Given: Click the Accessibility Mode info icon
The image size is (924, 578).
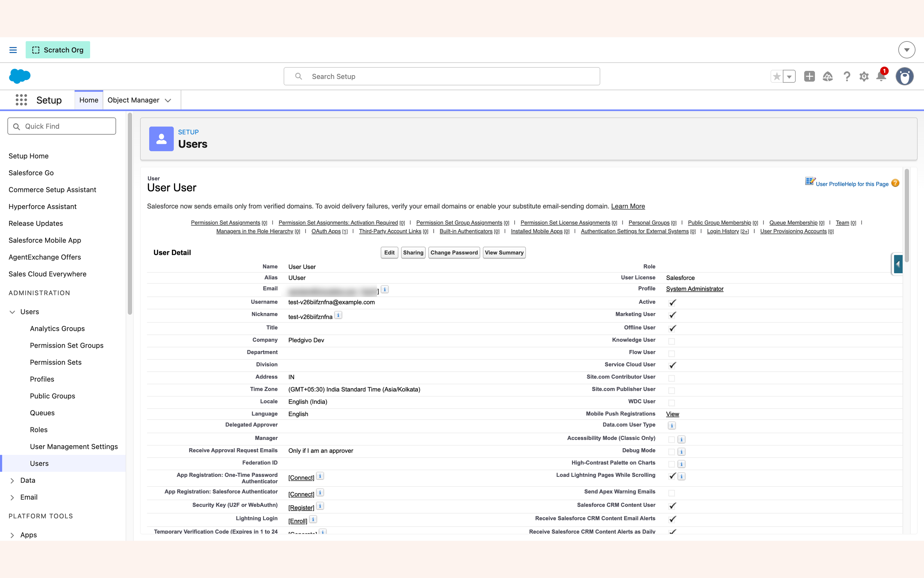Looking at the screenshot, I should [x=681, y=440].
